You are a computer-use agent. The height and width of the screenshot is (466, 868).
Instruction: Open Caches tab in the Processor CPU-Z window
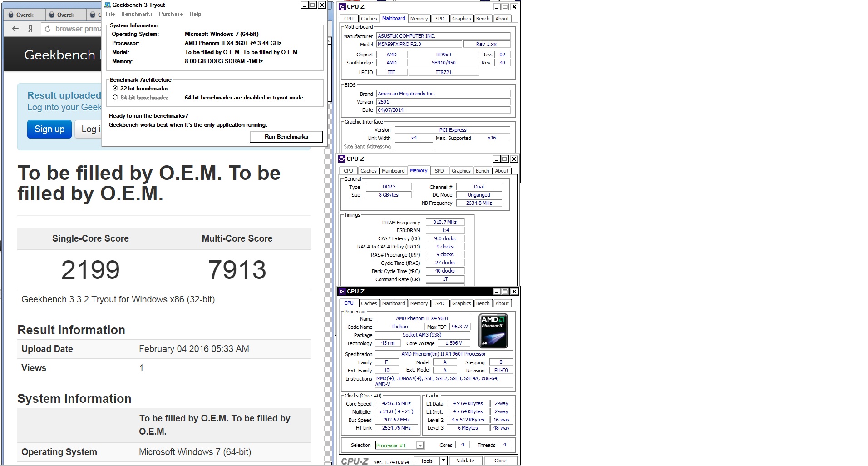coord(369,303)
